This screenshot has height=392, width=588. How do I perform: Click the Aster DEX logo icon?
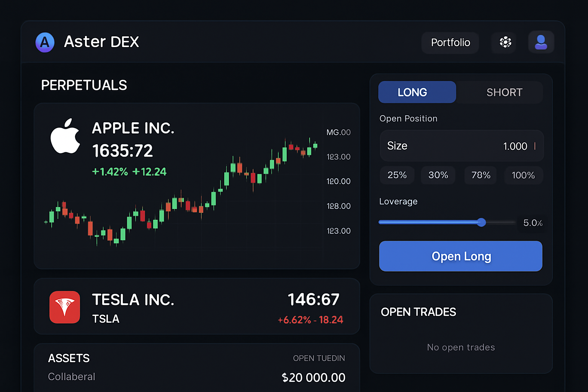point(45,42)
